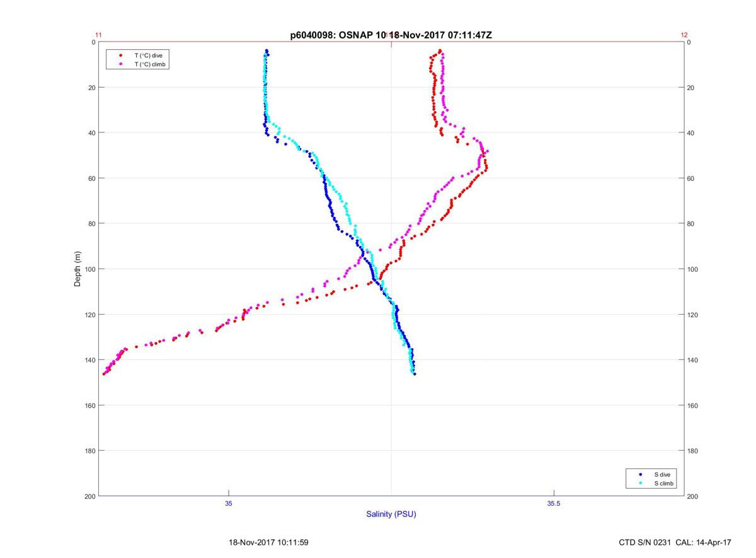Click the cyan marker for S climb in legend

(x=641, y=483)
